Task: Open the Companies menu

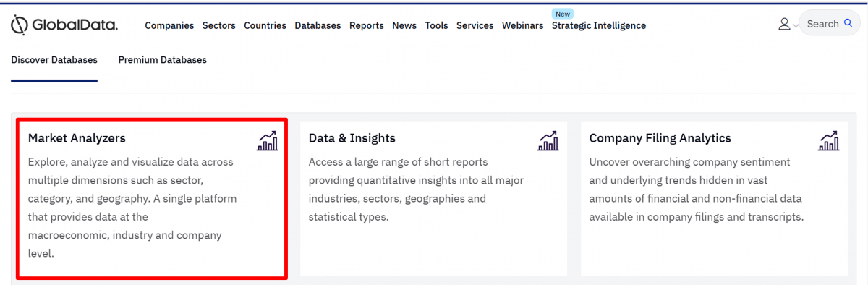Action: point(169,25)
